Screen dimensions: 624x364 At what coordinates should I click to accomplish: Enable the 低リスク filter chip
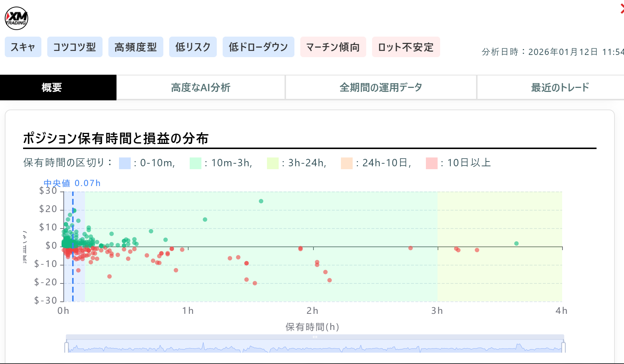tap(193, 47)
